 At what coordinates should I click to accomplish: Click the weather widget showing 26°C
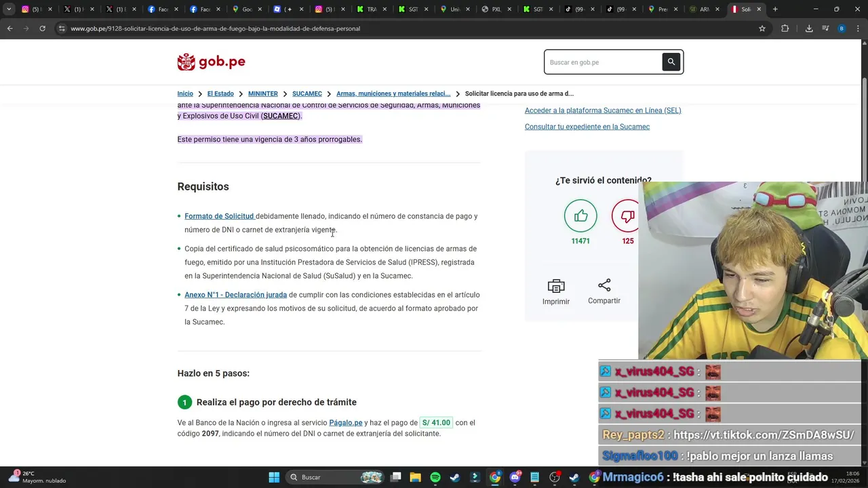[37, 477]
